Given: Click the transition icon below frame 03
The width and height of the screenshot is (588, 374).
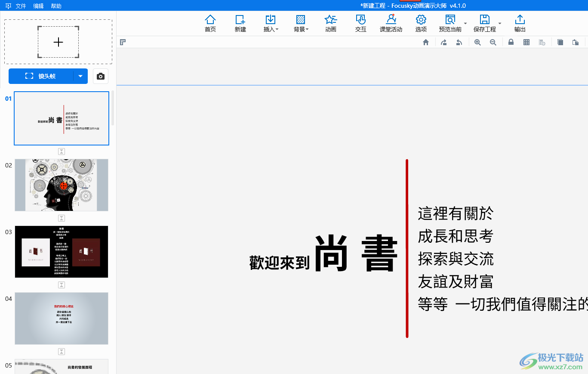Looking at the screenshot, I should pos(62,285).
